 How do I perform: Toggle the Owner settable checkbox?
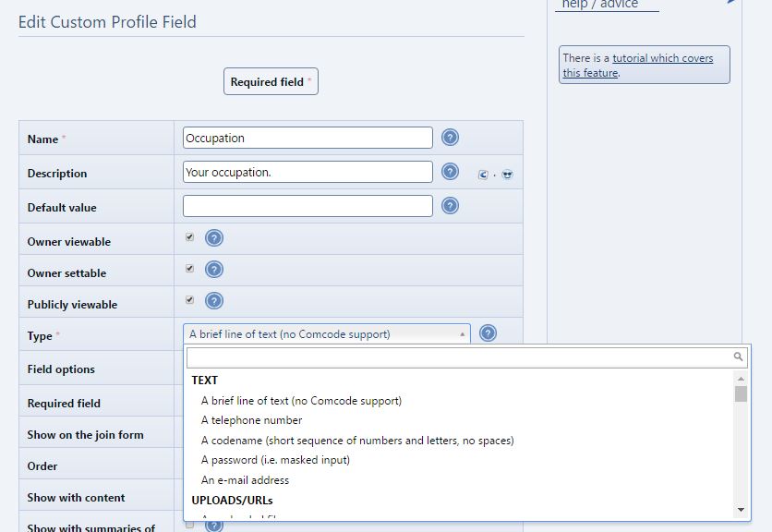(189, 269)
